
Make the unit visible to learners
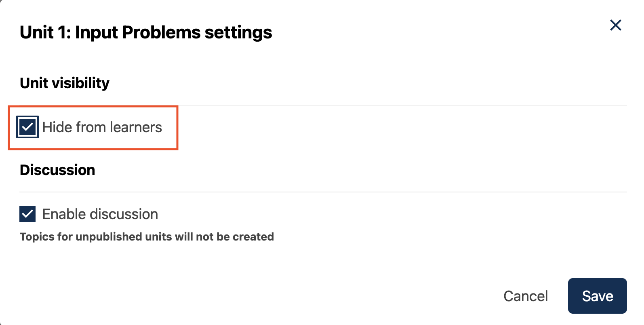coord(27,127)
